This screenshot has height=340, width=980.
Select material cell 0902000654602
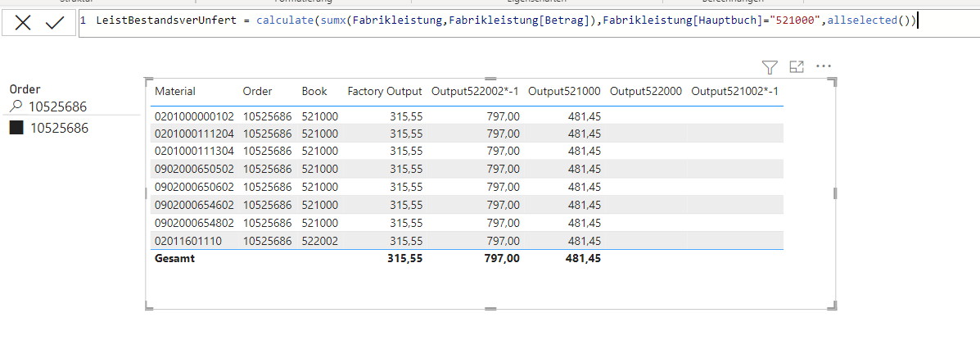click(x=194, y=204)
